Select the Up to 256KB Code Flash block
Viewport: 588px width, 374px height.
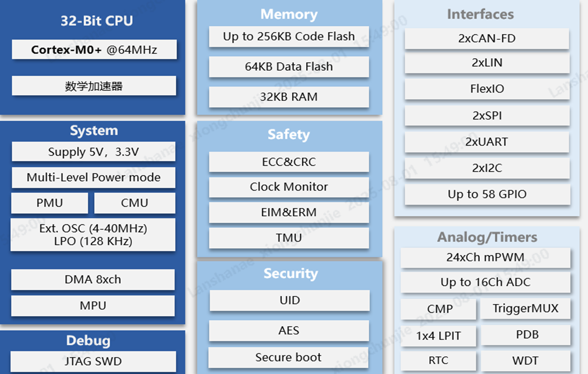tap(289, 37)
